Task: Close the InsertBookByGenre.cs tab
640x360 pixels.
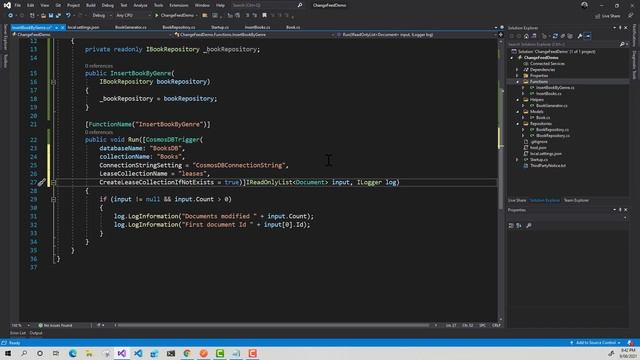Action: tap(62, 27)
